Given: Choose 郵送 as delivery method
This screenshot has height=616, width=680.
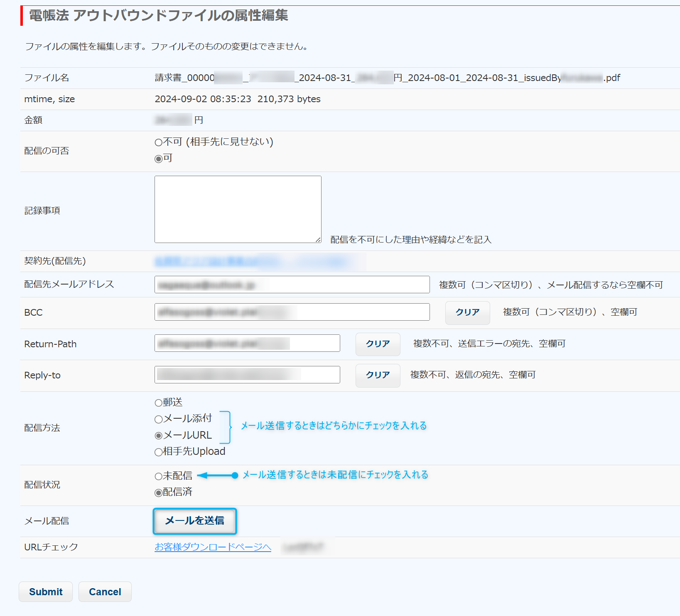Looking at the screenshot, I should 158,403.
